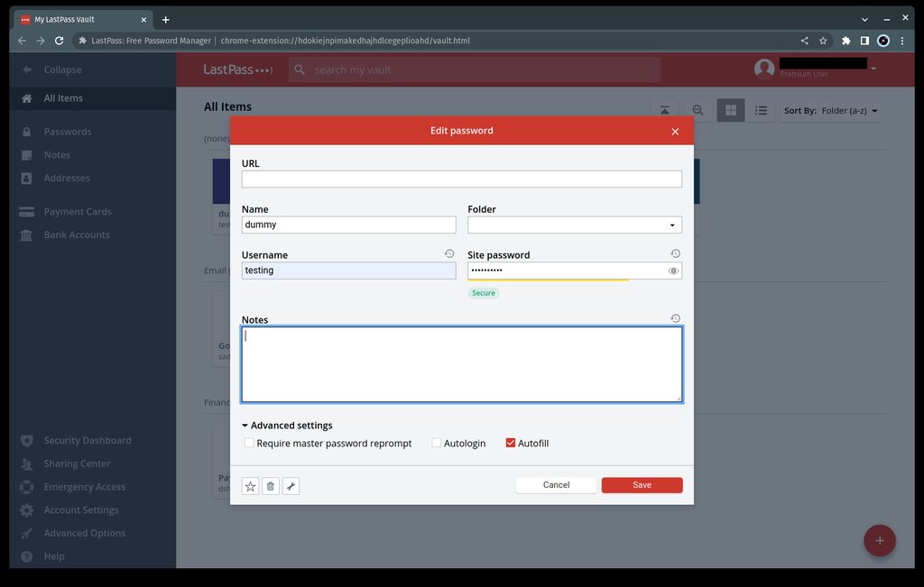
Task: Edit the Name field containing dummy
Action: tap(348, 225)
